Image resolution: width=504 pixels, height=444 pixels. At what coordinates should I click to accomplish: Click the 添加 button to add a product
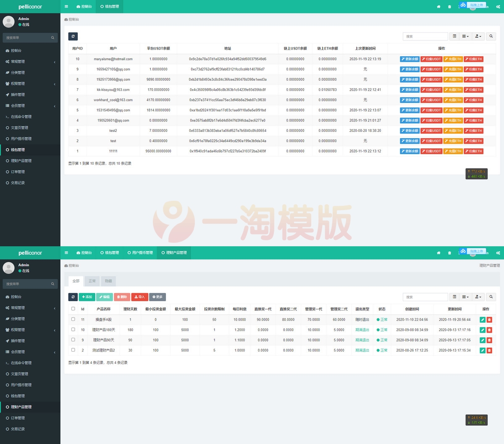tap(87, 297)
